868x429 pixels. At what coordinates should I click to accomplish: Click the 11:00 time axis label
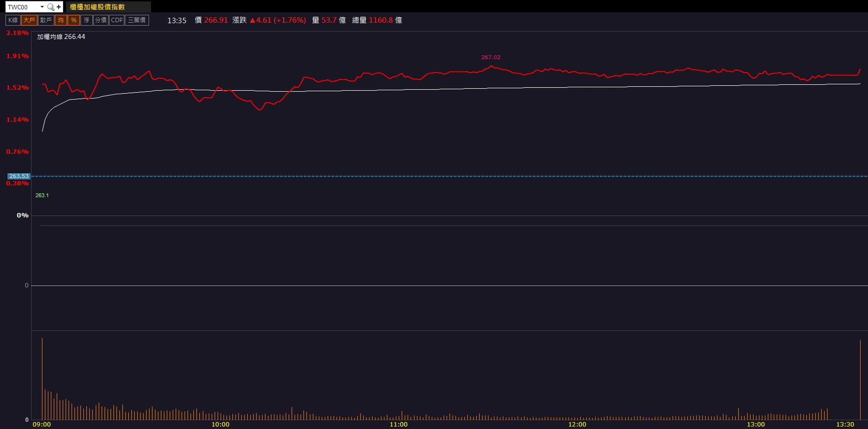point(398,425)
